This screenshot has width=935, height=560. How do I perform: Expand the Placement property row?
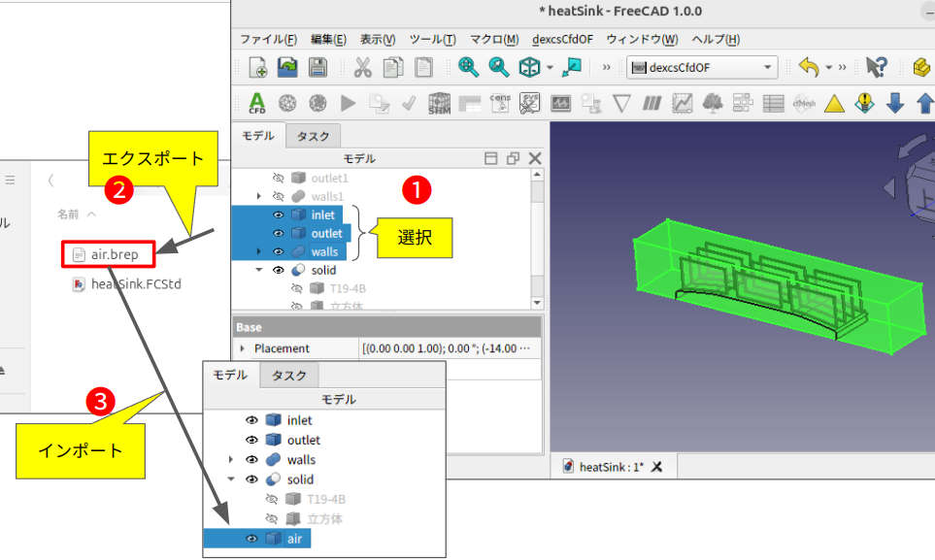pyautogui.click(x=242, y=348)
